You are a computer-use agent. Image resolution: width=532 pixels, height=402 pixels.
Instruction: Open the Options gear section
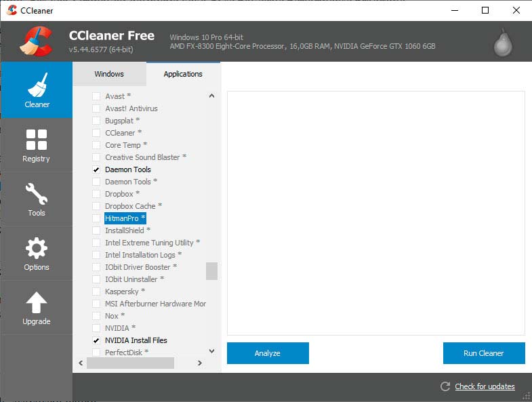pyautogui.click(x=37, y=254)
